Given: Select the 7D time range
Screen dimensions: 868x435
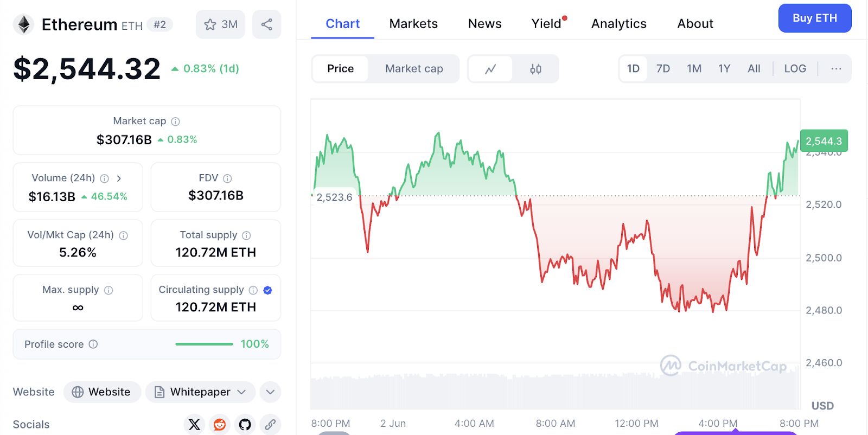Looking at the screenshot, I should [x=663, y=69].
